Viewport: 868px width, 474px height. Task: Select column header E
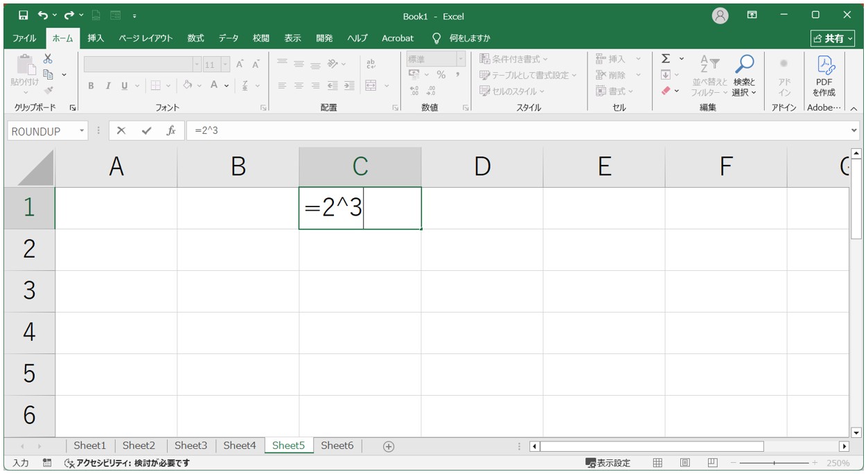click(x=604, y=166)
